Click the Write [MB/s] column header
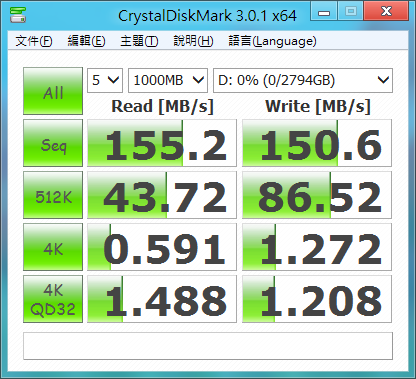416x379 pixels. [318, 107]
